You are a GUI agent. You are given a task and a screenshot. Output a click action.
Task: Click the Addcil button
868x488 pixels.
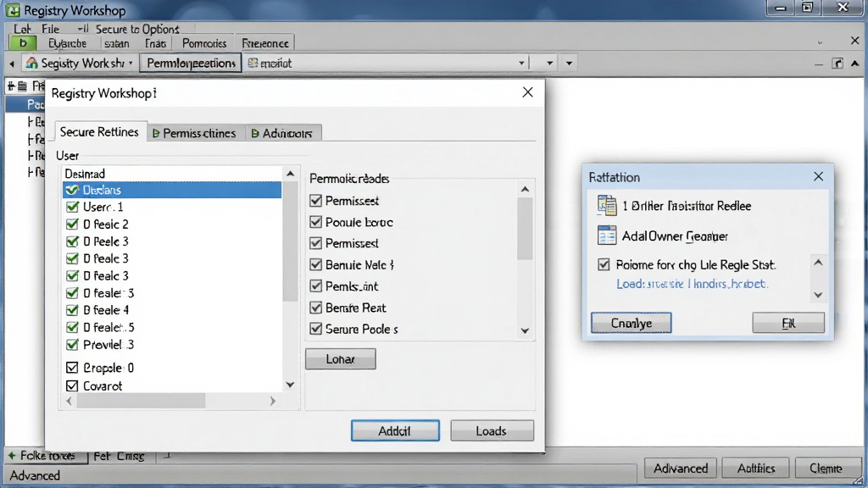(395, 430)
